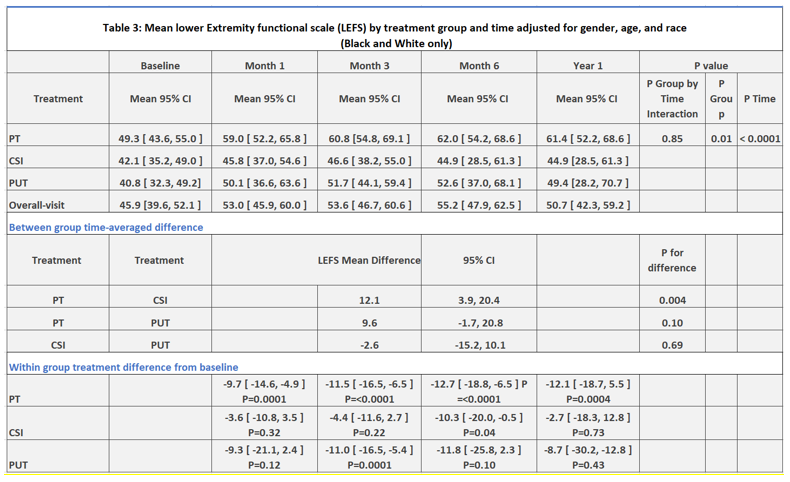Image resolution: width=790 pixels, height=482 pixels.
Task: Click the PUT Year 1 P=0.43 cell
Action: click(x=588, y=456)
